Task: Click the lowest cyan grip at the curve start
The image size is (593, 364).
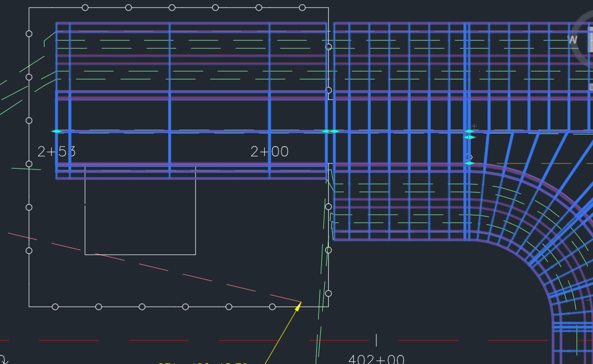Action: click(469, 163)
